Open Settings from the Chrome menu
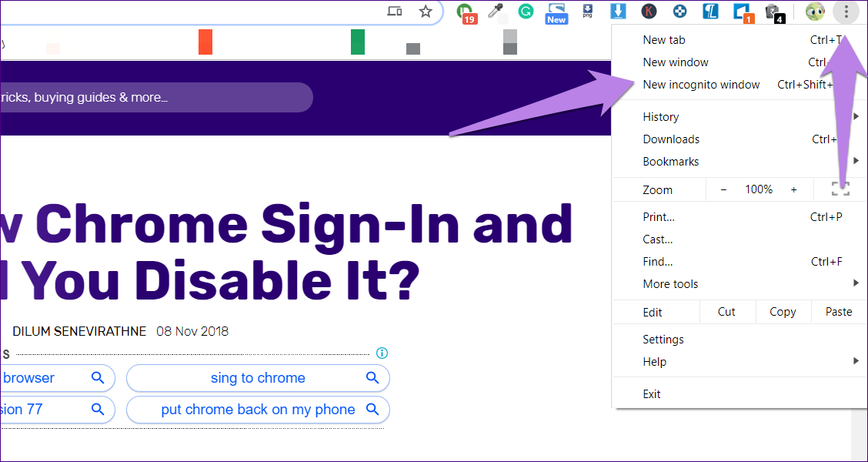This screenshot has width=868, height=462. (x=739, y=339)
